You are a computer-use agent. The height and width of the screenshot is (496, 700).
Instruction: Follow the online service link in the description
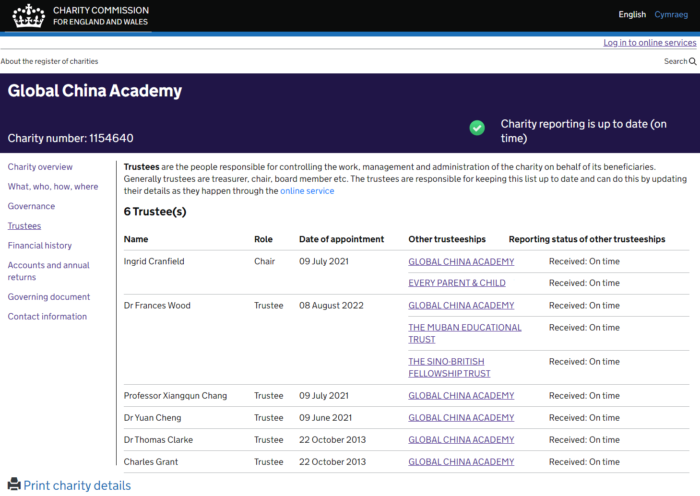[307, 191]
